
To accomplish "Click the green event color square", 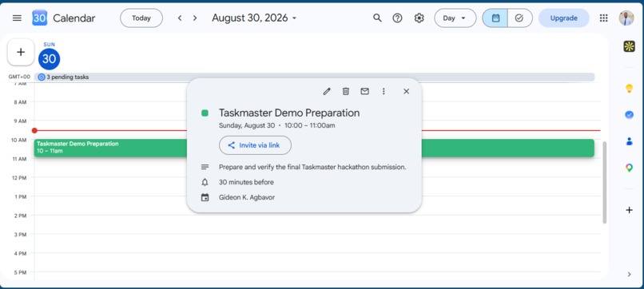I will [x=205, y=113].
